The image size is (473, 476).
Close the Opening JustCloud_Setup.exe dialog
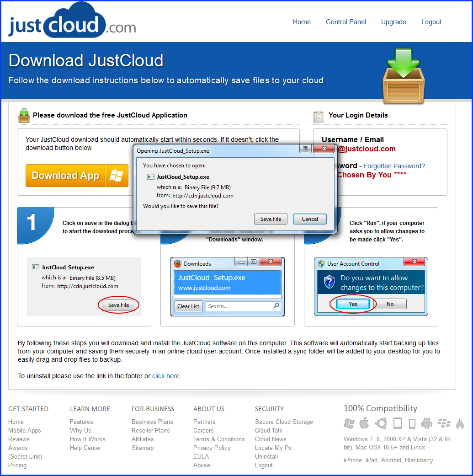click(324, 149)
